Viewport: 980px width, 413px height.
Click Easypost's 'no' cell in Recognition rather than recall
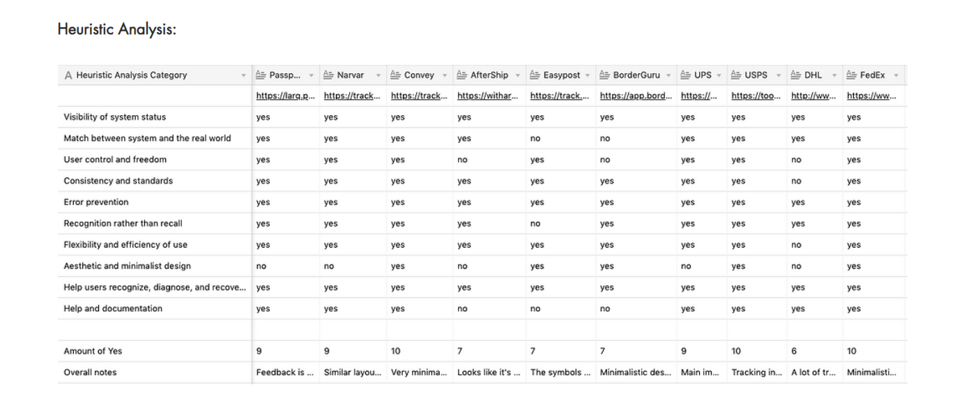(535, 223)
